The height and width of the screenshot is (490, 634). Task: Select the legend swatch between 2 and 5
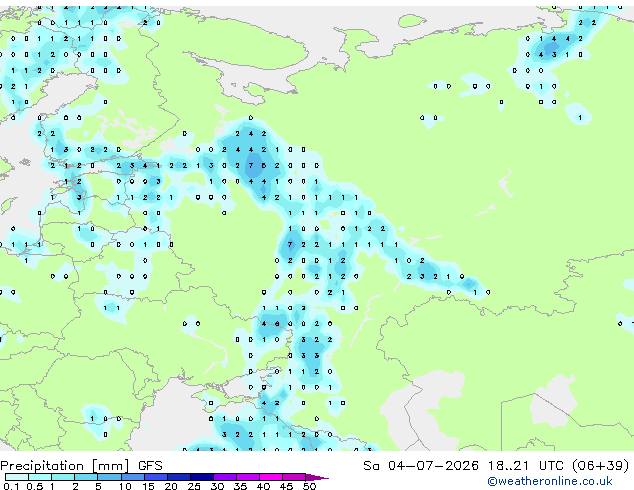point(86,477)
